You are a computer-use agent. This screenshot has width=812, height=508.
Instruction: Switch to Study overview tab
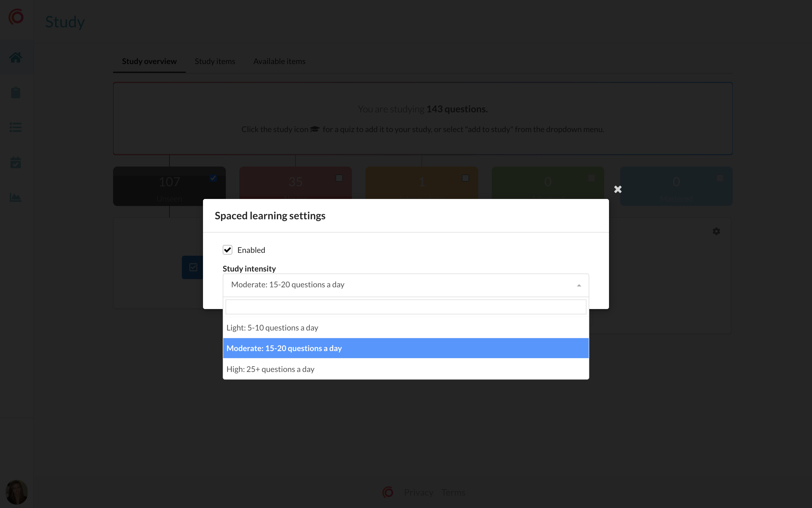click(149, 61)
